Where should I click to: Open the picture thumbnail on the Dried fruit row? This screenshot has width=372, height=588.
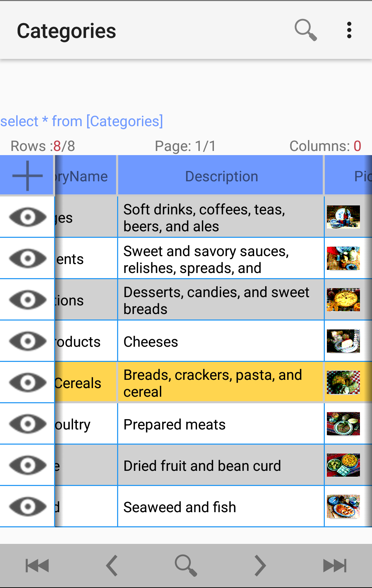pos(343,465)
